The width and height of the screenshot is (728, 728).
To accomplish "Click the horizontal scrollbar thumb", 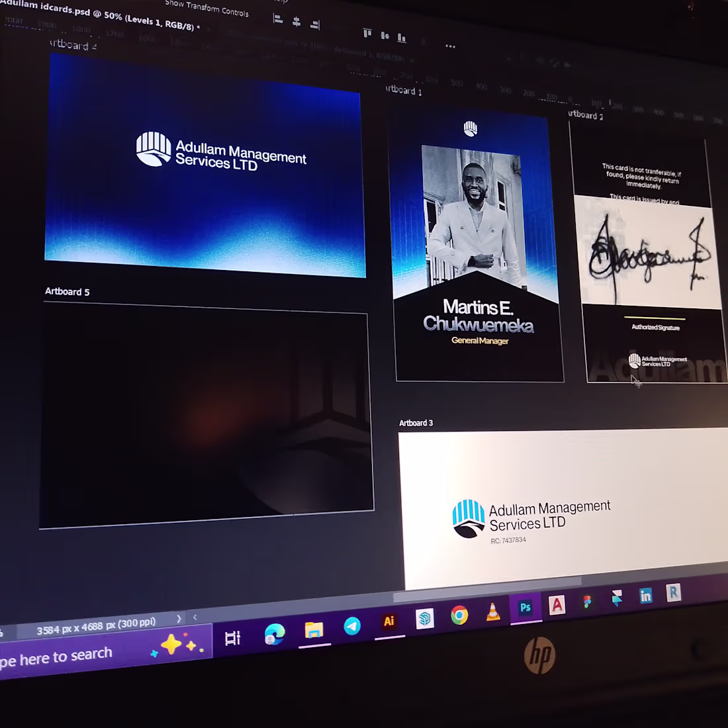I will click(x=488, y=590).
